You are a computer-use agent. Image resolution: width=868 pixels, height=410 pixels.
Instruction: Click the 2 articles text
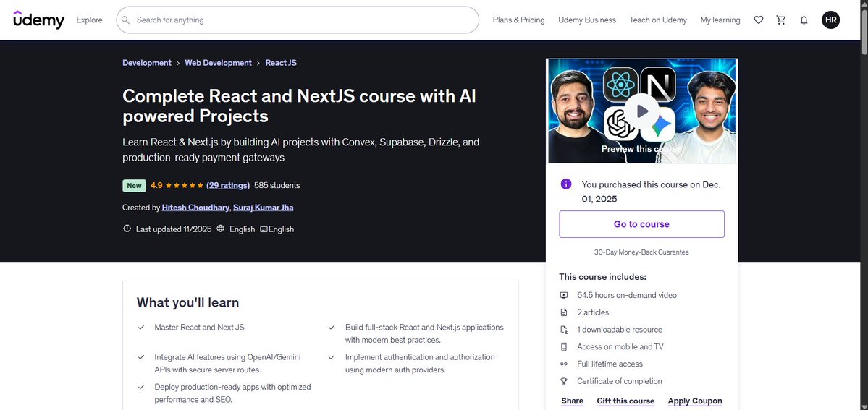pyautogui.click(x=593, y=312)
